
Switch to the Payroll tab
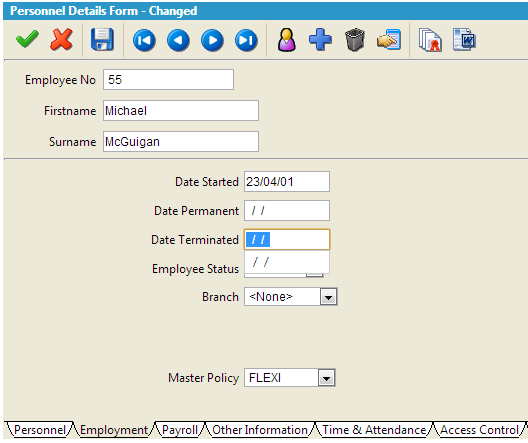(180, 430)
